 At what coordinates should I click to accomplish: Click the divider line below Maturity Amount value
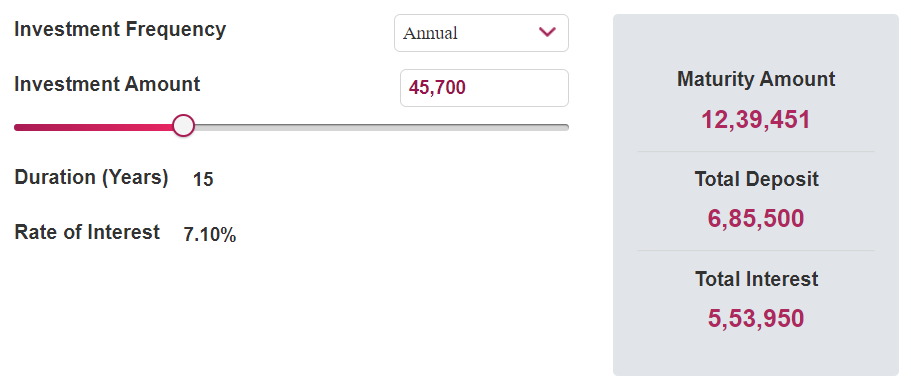(756, 152)
